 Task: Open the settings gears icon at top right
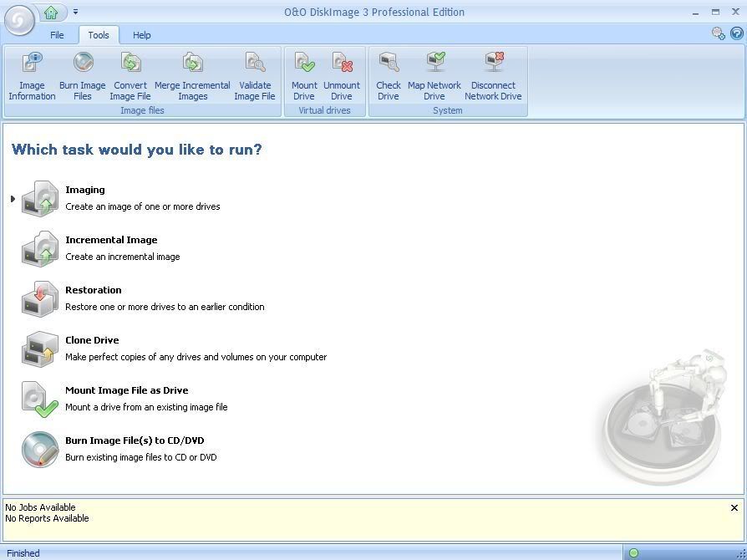tap(719, 33)
